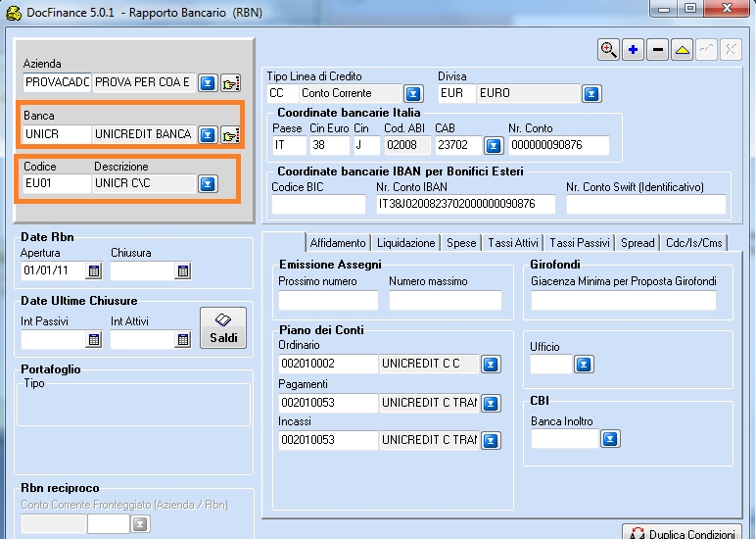Screen dimensions: 756x539
Task: Open the Int Attivi date calendar
Action: pyautogui.click(x=183, y=339)
